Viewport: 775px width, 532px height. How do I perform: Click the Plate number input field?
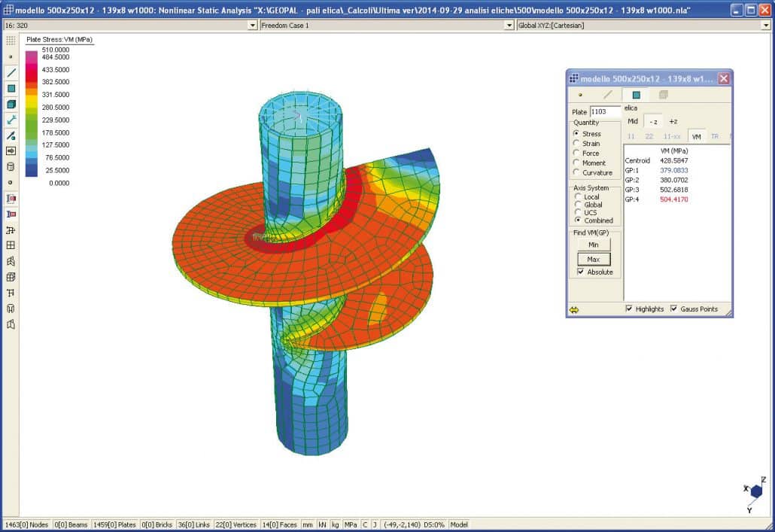(x=606, y=112)
